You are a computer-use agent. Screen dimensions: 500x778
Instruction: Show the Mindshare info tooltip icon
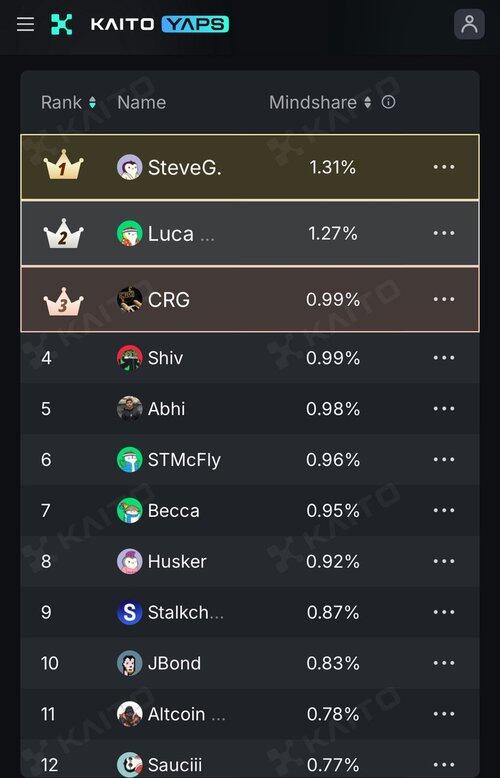point(388,102)
